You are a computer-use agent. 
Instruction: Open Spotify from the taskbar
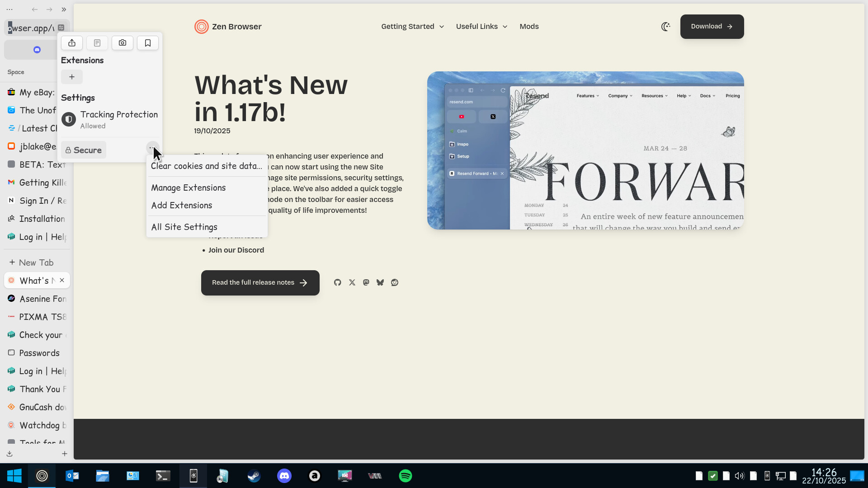[x=405, y=476]
